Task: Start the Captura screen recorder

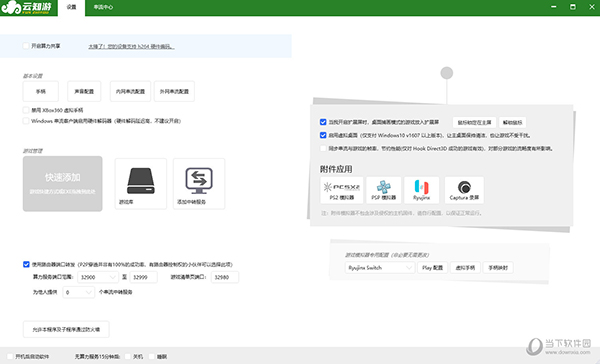Action: [x=464, y=190]
